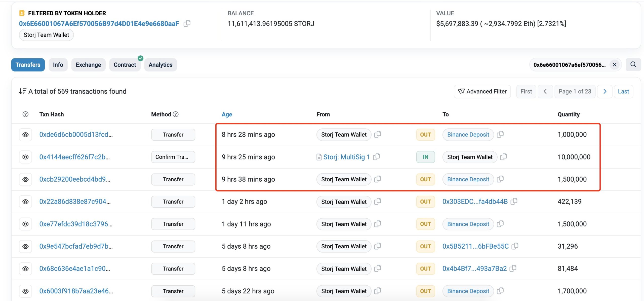Viewport: 644px width, 301px height.
Task: Click the sort icon beside transactions total
Action: pyautogui.click(x=23, y=91)
